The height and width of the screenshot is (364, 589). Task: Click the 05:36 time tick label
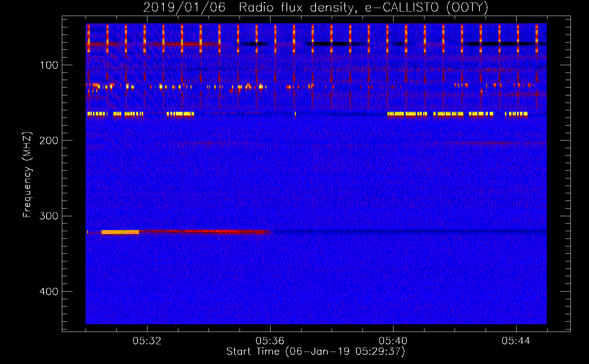point(270,341)
